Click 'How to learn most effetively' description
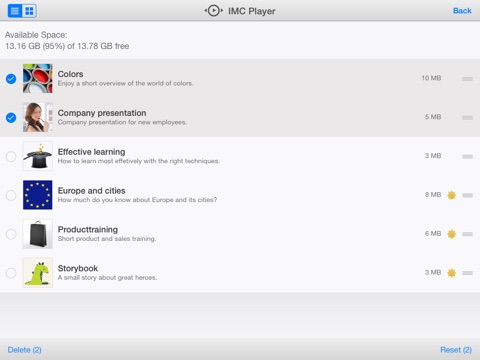 pos(139,161)
